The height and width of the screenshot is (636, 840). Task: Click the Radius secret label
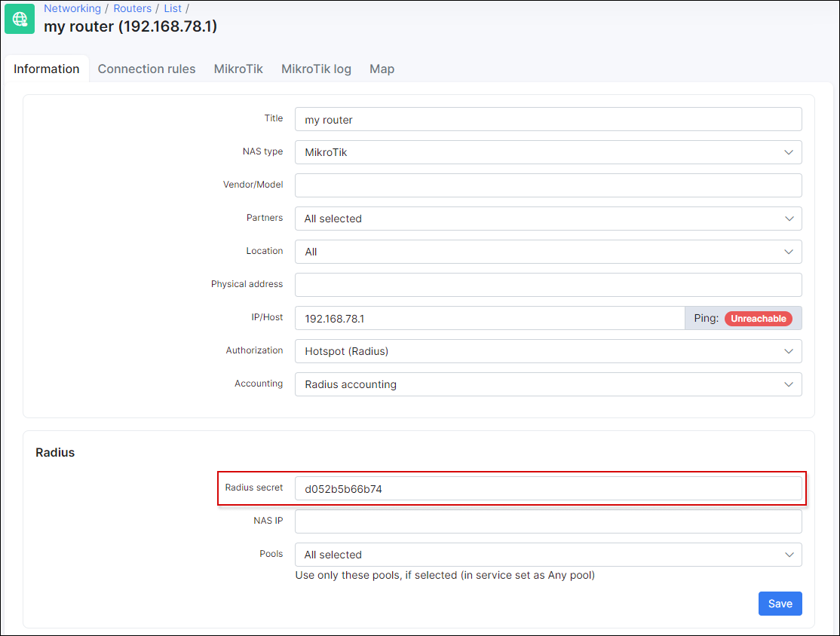pos(254,487)
